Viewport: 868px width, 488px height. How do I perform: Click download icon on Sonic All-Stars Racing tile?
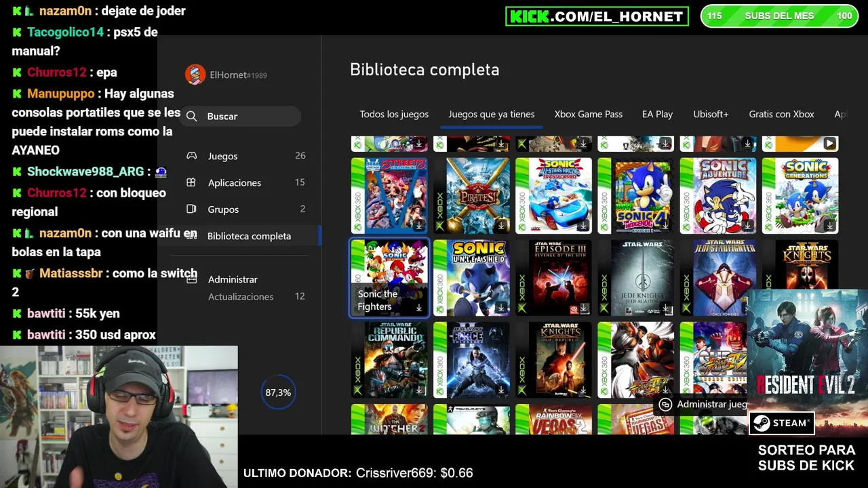click(x=583, y=226)
